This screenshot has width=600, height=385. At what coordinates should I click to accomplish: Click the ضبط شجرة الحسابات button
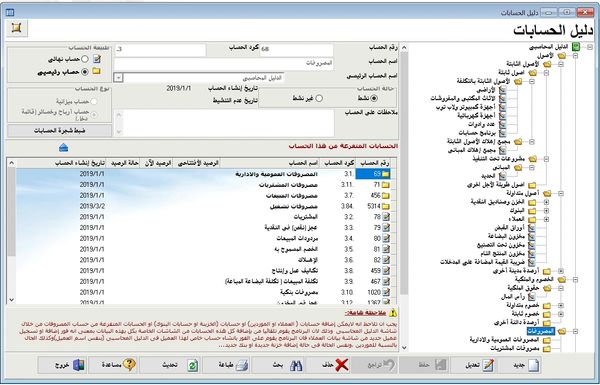pos(59,131)
